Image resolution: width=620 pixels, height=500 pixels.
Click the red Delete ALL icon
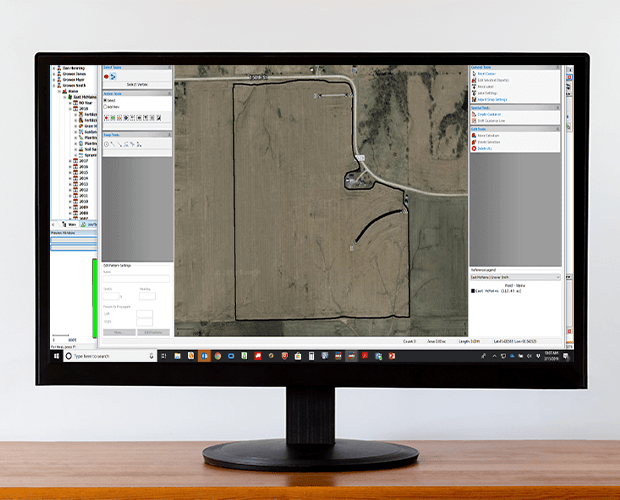click(x=472, y=148)
